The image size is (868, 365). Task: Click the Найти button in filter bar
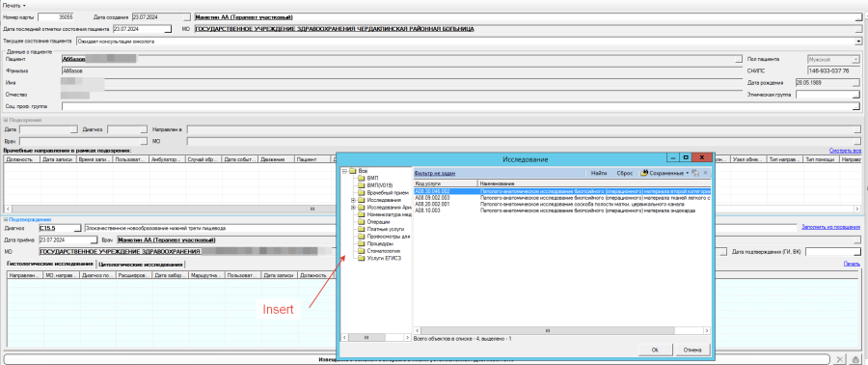tap(599, 173)
